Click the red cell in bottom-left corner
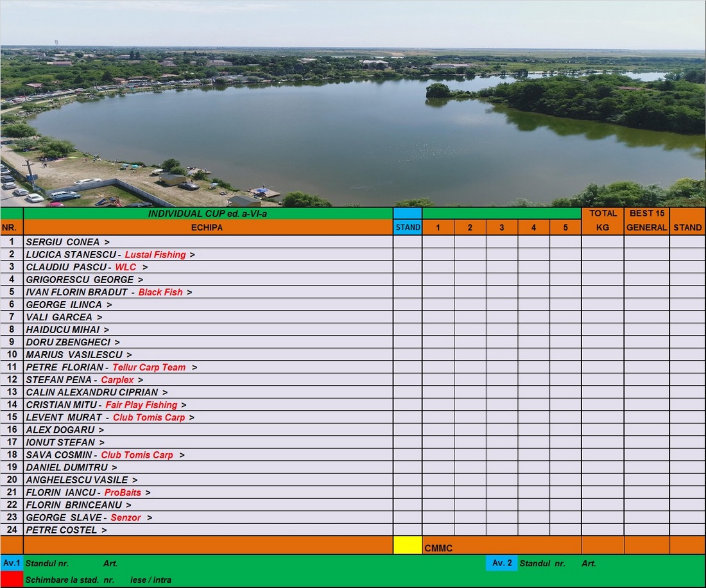The height and width of the screenshot is (588, 706). (x=12, y=579)
